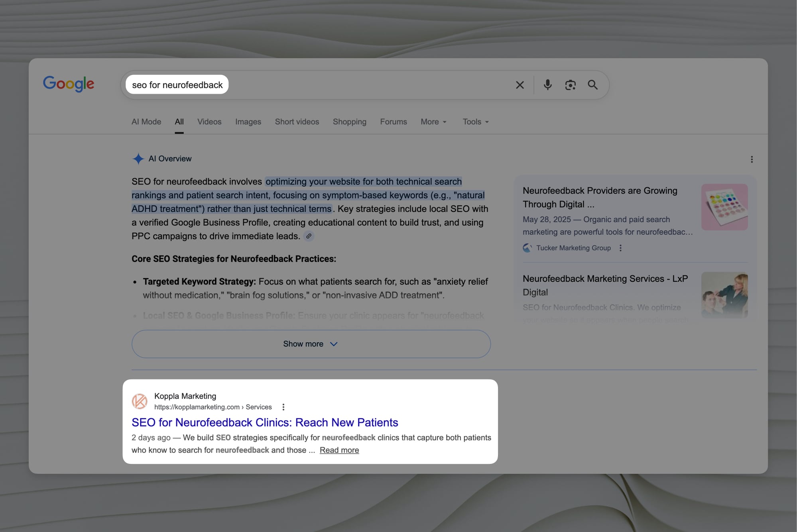
Task: Click the source link chip icon after PPC campaigns
Action: 309,236
